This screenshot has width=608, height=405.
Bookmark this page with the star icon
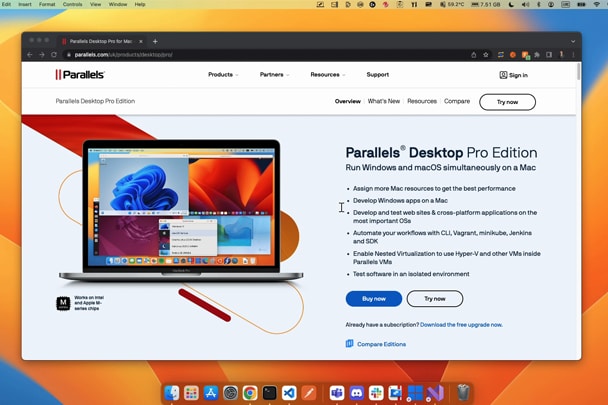pyautogui.click(x=486, y=55)
